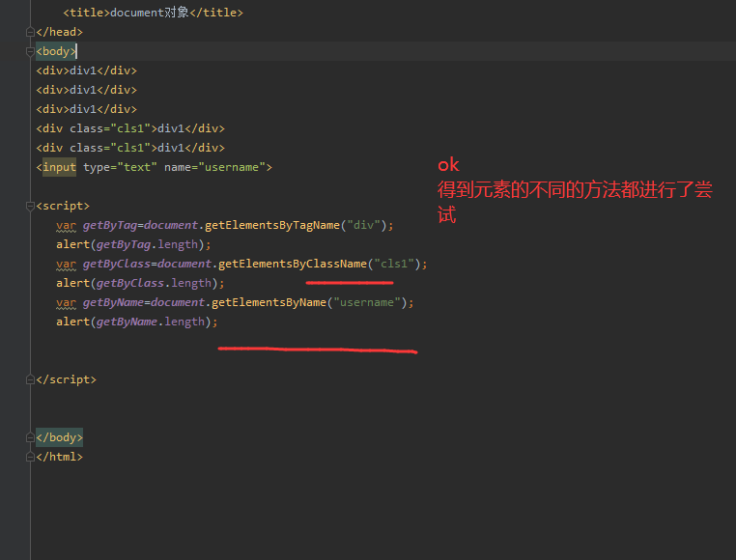Click the "div" string argument

pos(363,225)
